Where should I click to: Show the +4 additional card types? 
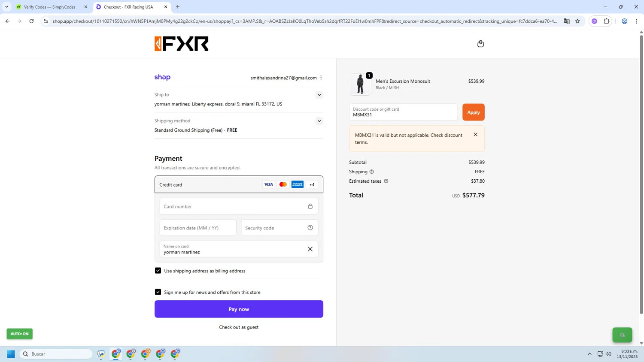point(312,184)
